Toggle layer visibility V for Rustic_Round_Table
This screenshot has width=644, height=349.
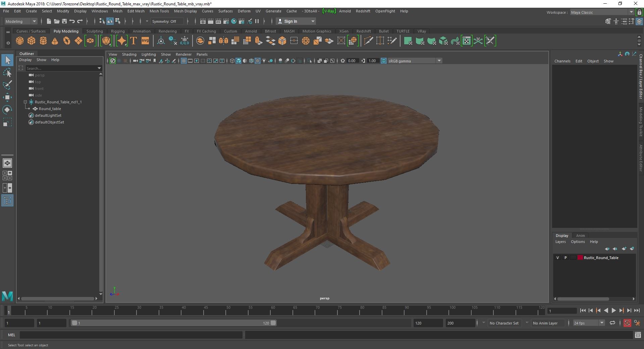point(558,258)
